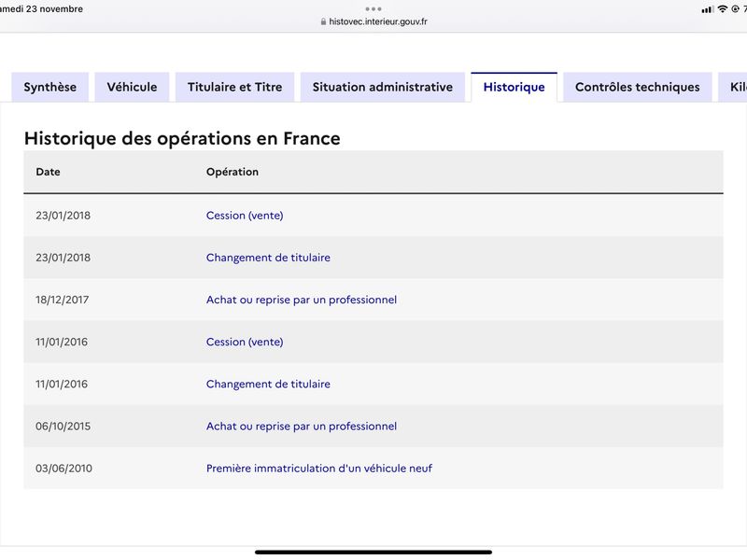This screenshot has height=560, width=747.
Task: Click the Opération column header
Action: pyautogui.click(x=233, y=172)
